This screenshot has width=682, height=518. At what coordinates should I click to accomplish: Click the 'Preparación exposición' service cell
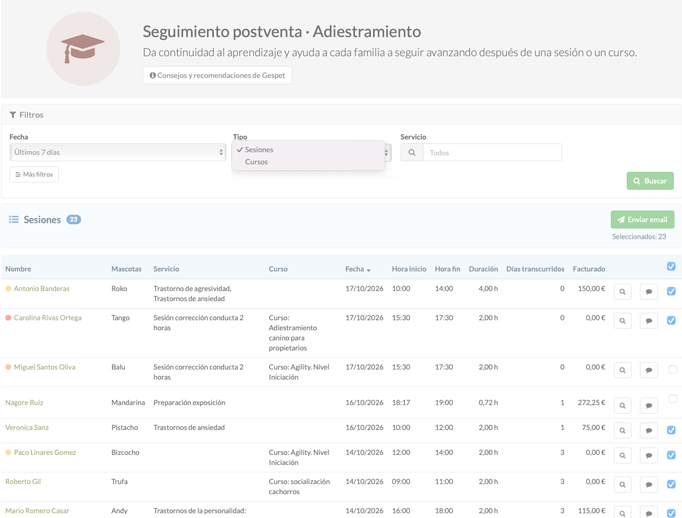(189, 402)
